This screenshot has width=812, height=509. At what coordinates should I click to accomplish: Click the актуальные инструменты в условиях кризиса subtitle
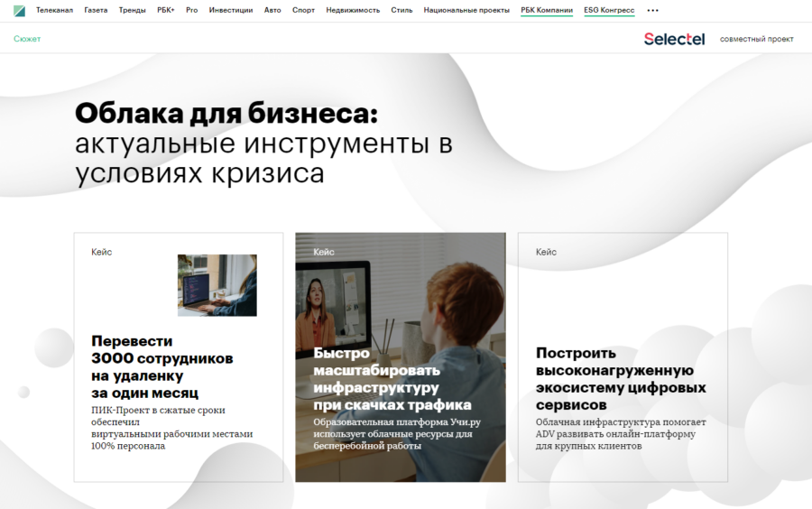click(x=264, y=159)
